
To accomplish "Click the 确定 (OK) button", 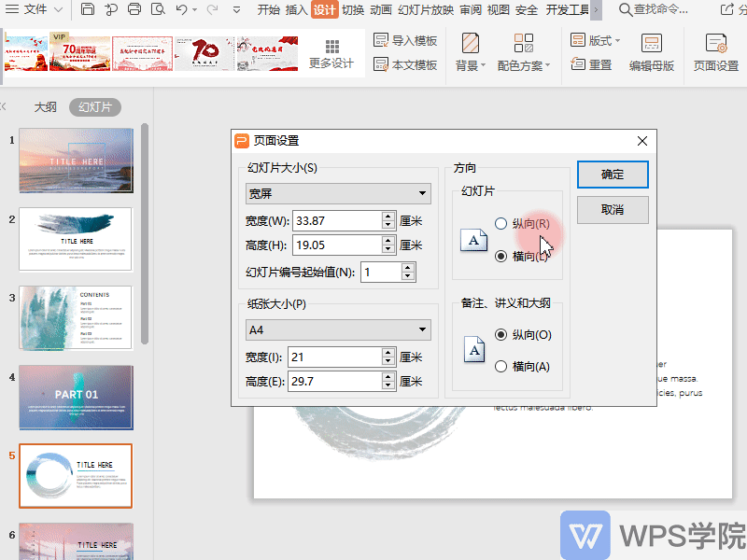I will point(612,175).
